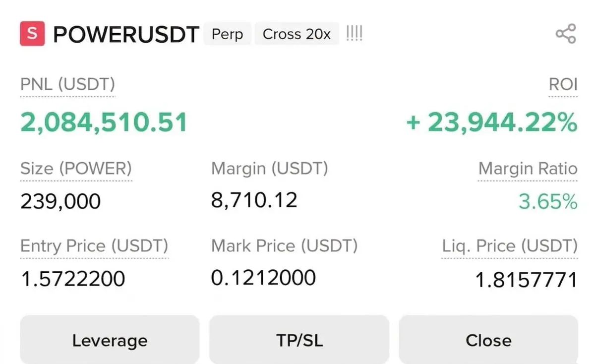Screen dimensions: 595x364
Task: Tap the Margin Ratio label
Action: [528, 169]
